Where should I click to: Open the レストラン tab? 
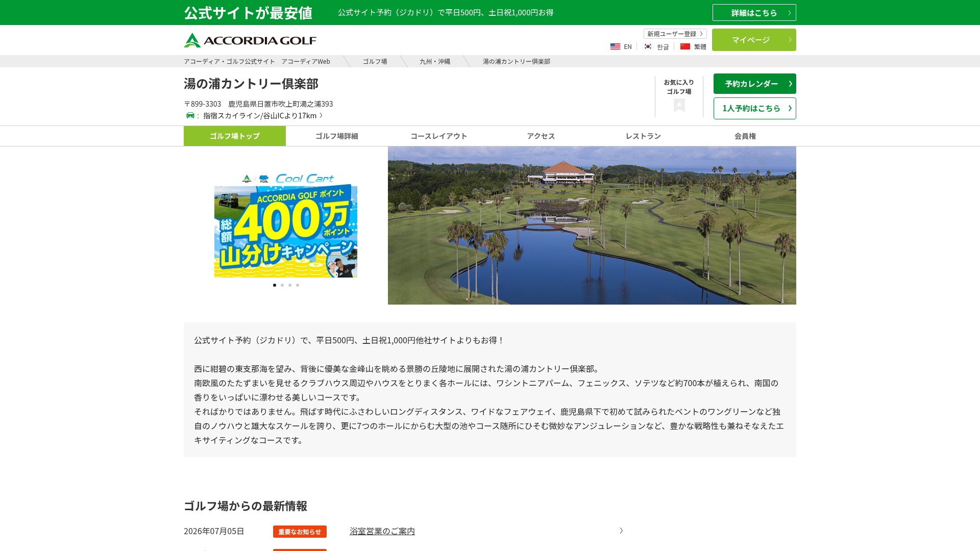pyautogui.click(x=643, y=136)
